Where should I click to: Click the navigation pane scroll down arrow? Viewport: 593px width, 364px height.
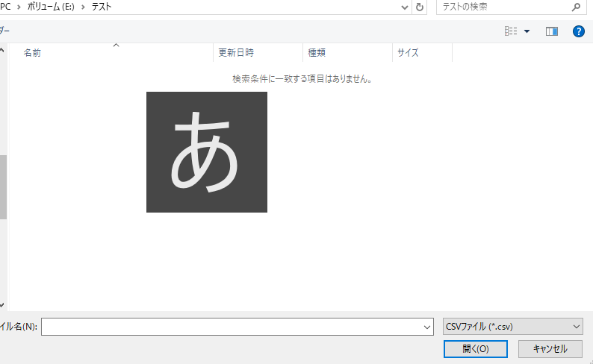2,305
